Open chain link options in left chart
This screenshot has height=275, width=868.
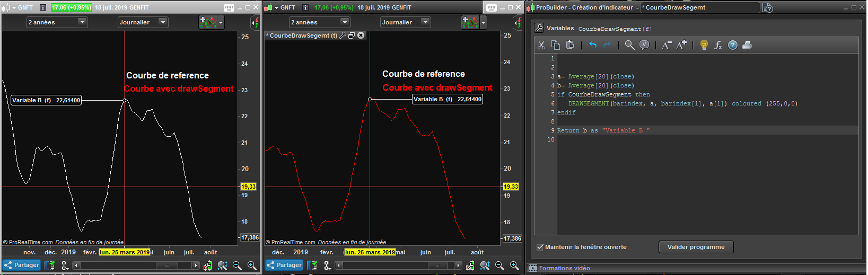tap(65, 265)
